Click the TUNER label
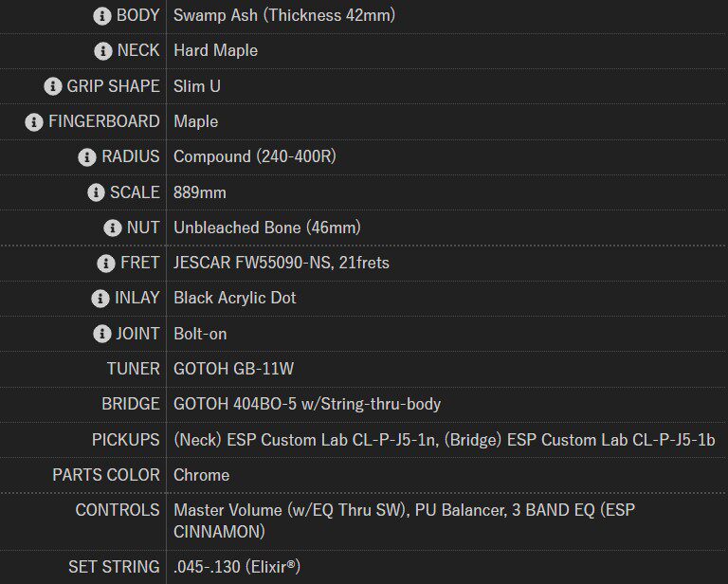The image size is (728, 584). pos(133,369)
